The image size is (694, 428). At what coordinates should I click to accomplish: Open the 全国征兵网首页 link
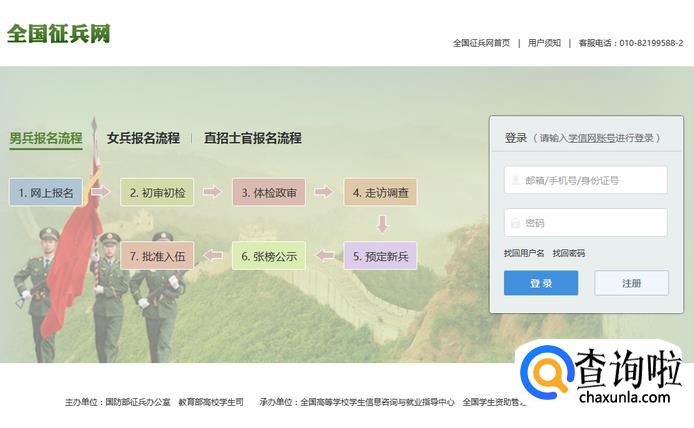(x=481, y=43)
